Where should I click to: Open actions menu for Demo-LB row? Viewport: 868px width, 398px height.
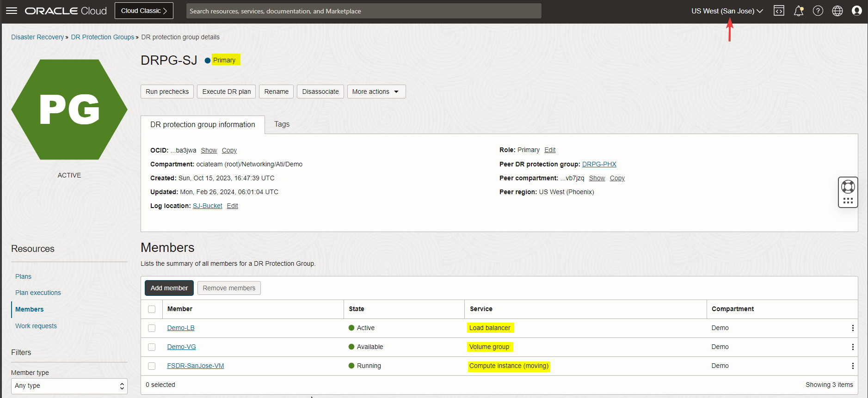[x=853, y=328]
